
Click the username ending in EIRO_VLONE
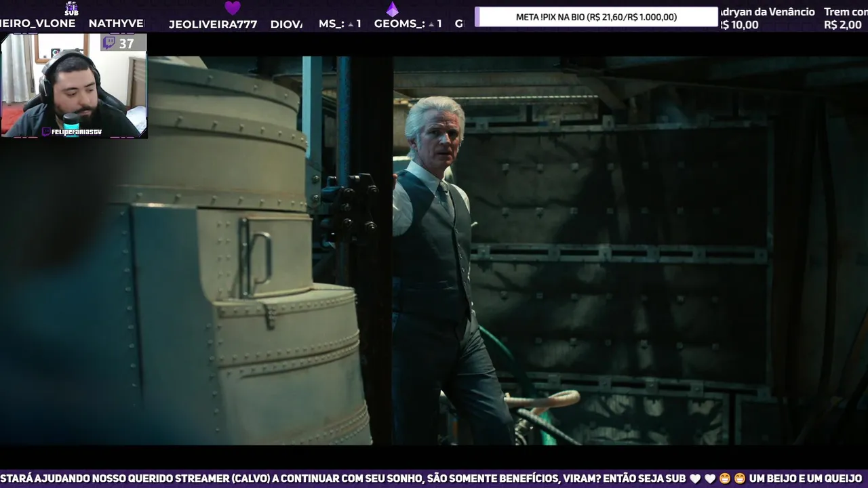coord(38,24)
